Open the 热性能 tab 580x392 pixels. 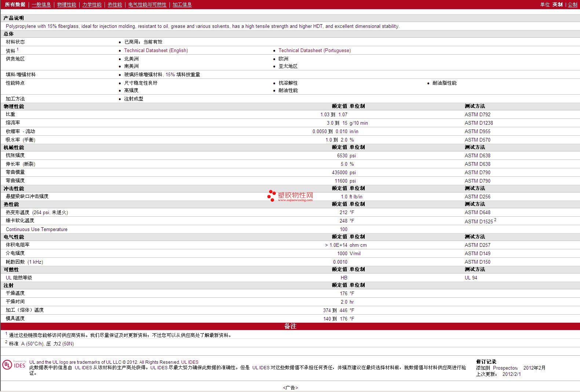point(115,4)
